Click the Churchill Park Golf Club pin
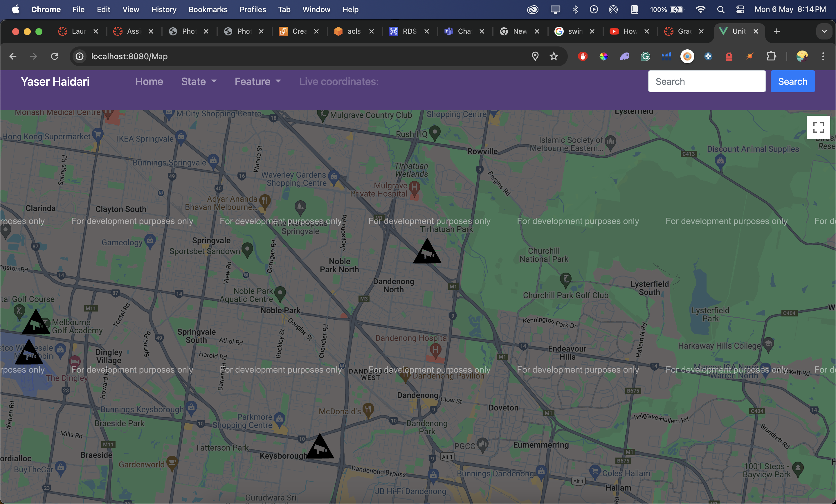The width and height of the screenshot is (836, 504). (x=565, y=280)
